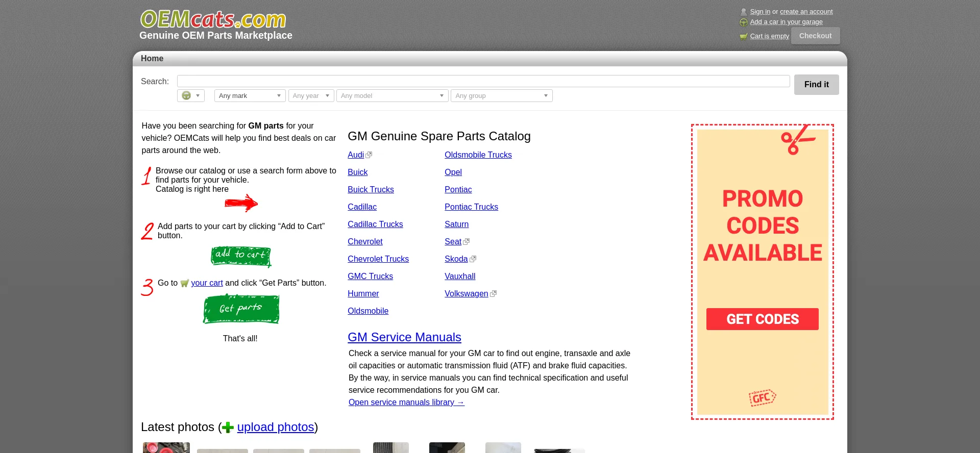Expand the 'Any mark' dropdown
The height and width of the screenshot is (453, 980).
tap(250, 96)
